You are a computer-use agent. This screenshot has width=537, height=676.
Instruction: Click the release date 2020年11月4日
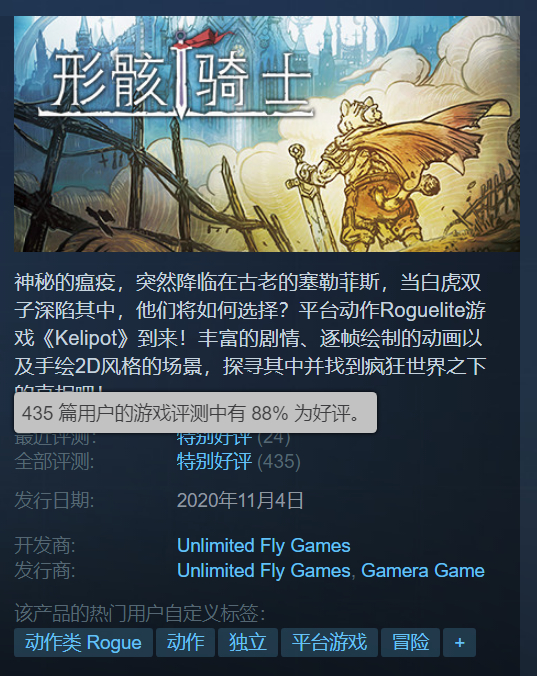[x=240, y=501]
